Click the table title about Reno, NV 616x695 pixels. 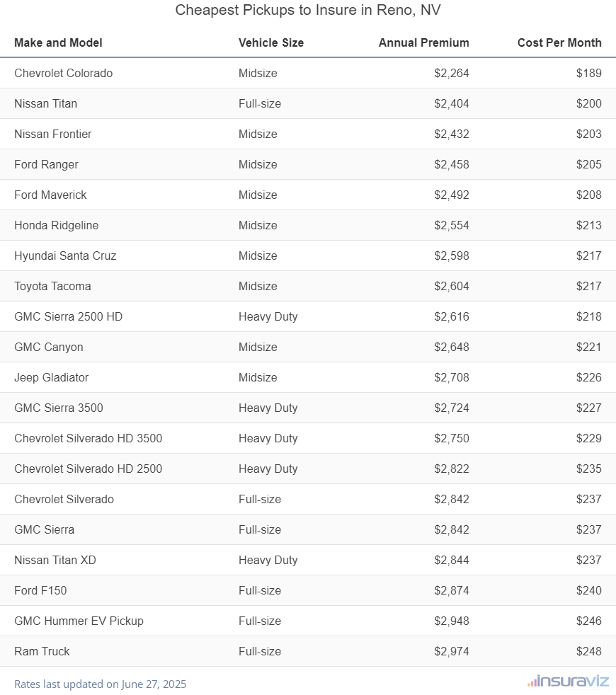tap(308, 11)
